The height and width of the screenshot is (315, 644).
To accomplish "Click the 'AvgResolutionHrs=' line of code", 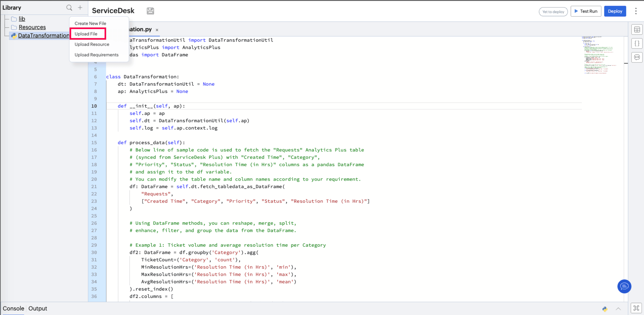I will [219, 282].
